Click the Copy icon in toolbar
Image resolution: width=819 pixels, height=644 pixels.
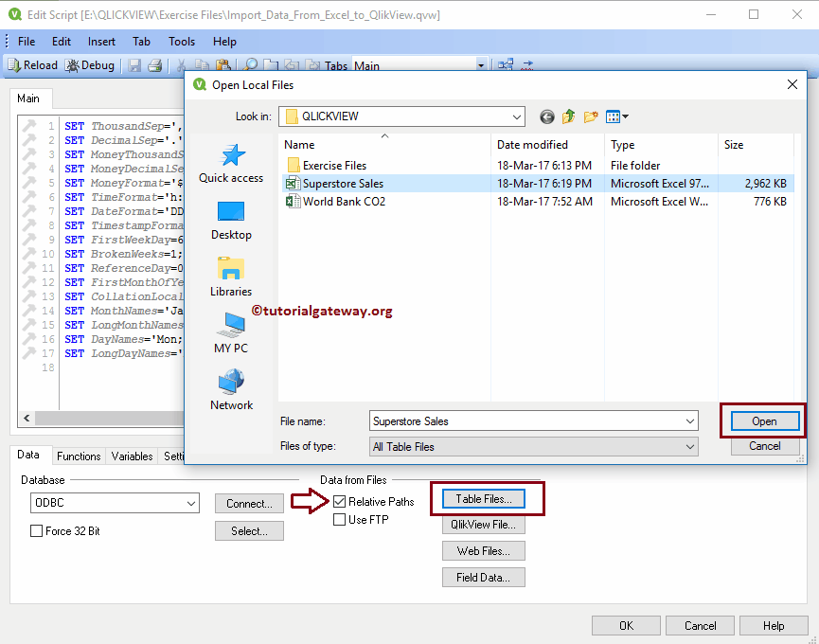click(x=202, y=65)
